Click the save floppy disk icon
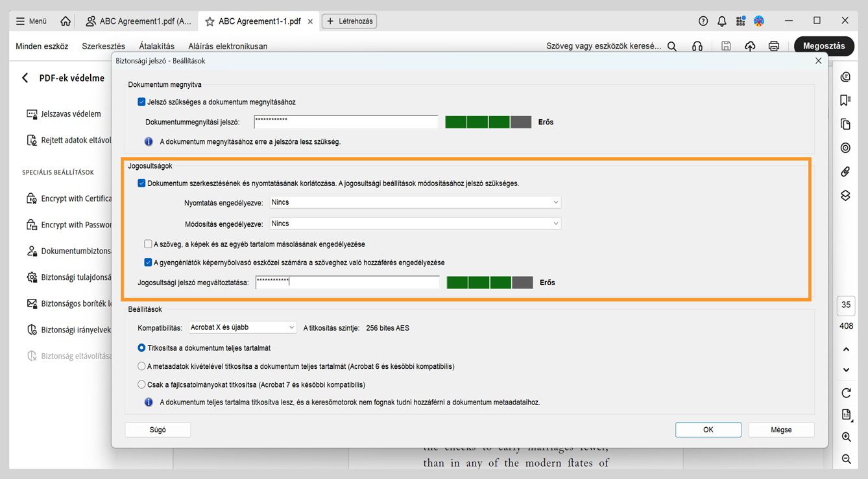868x479 pixels. coord(726,46)
